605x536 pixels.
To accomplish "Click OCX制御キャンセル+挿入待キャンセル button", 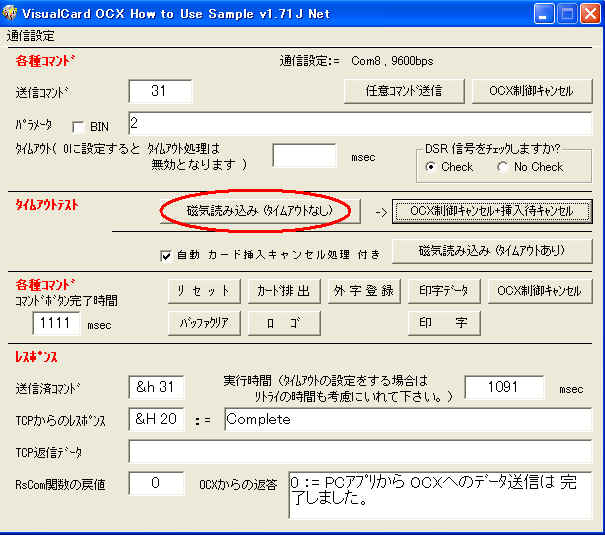I will click(492, 211).
